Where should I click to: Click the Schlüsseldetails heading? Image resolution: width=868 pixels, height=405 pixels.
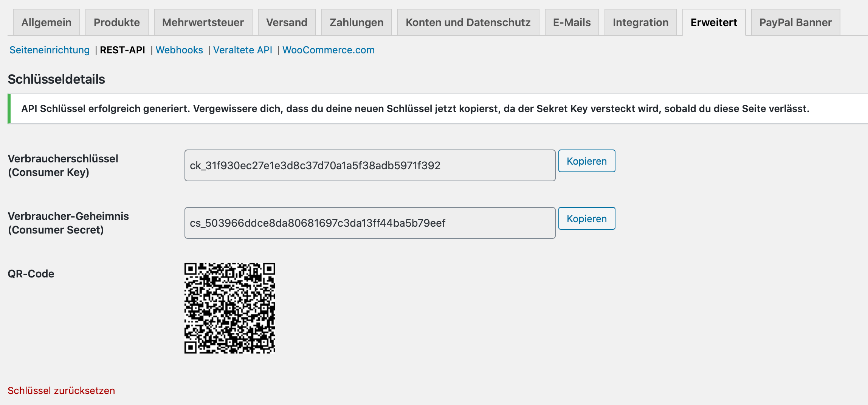[56, 79]
